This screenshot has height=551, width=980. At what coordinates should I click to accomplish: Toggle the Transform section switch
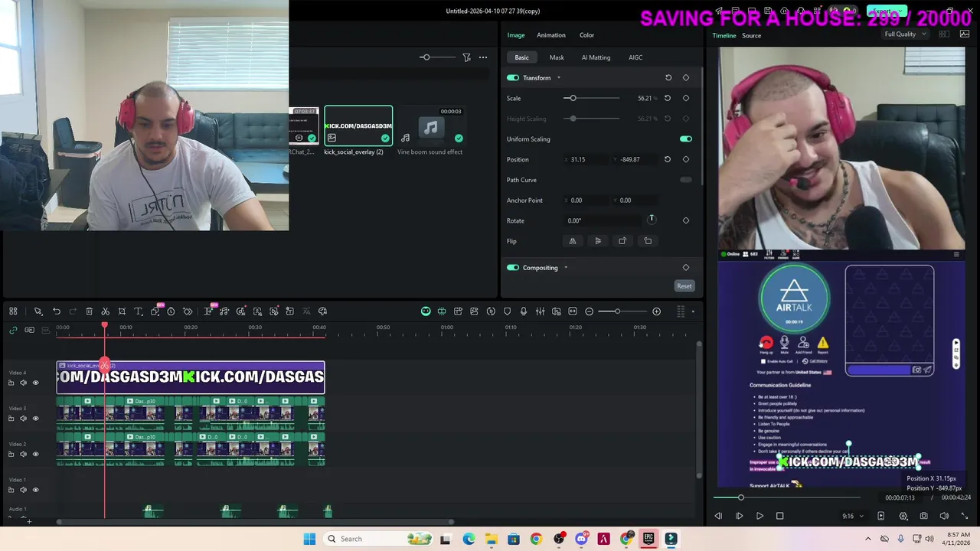[513, 77]
